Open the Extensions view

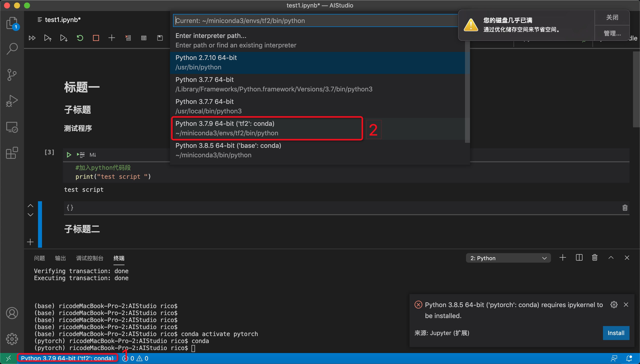click(x=12, y=153)
